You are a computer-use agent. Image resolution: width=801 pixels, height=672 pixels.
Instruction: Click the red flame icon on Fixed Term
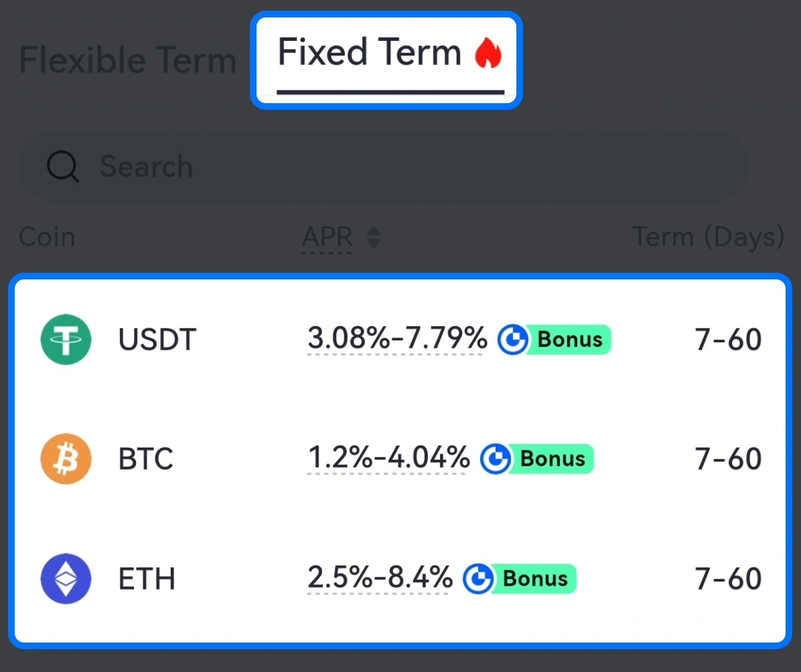(x=488, y=53)
